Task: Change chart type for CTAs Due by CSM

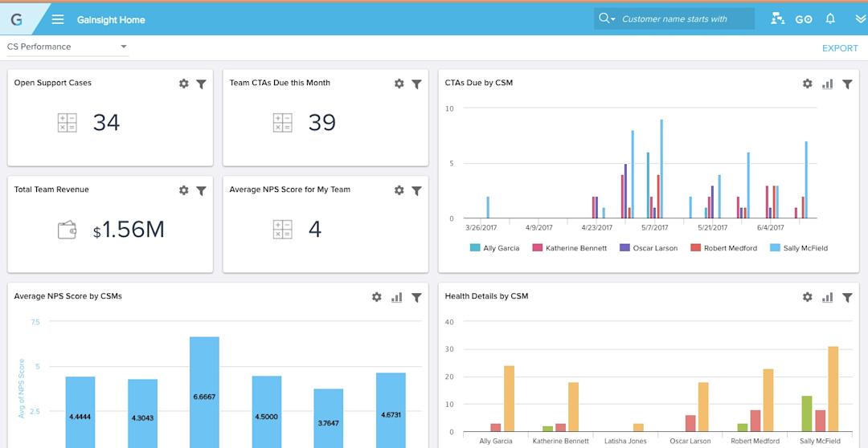Action: (x=828, y=84)
